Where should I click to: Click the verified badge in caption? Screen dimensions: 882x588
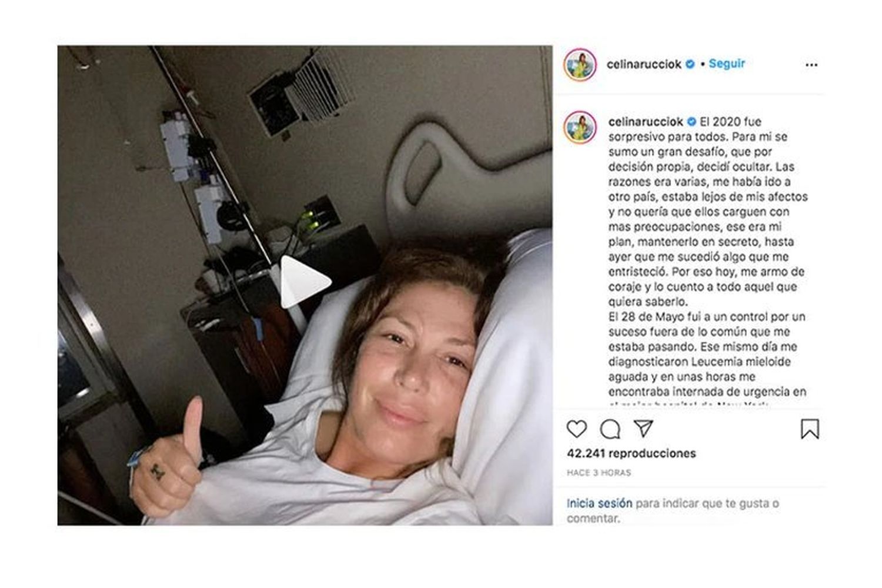pyautogui.click(x=691, y=122)
